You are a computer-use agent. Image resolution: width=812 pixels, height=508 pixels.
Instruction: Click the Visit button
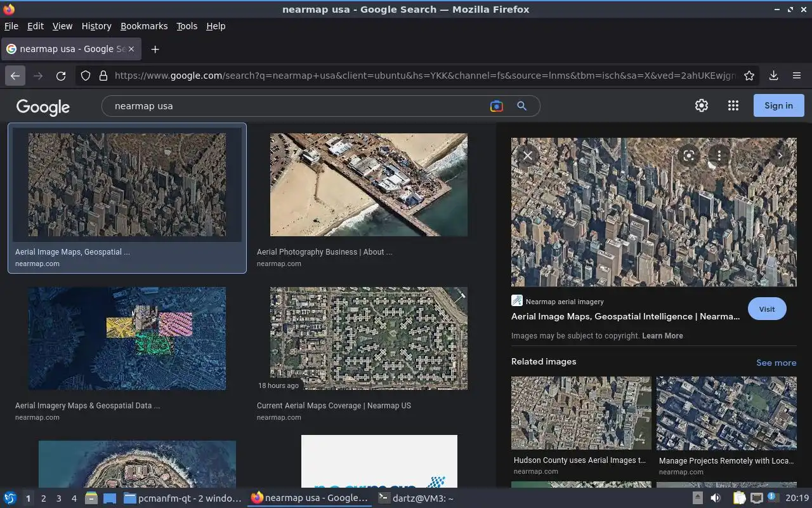[x=767, y=309]
